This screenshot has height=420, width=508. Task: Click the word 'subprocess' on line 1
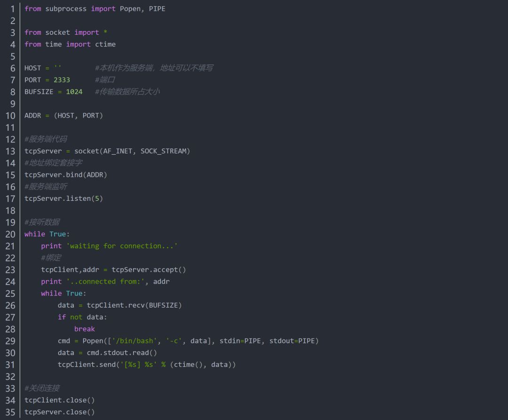click(66, 9)
